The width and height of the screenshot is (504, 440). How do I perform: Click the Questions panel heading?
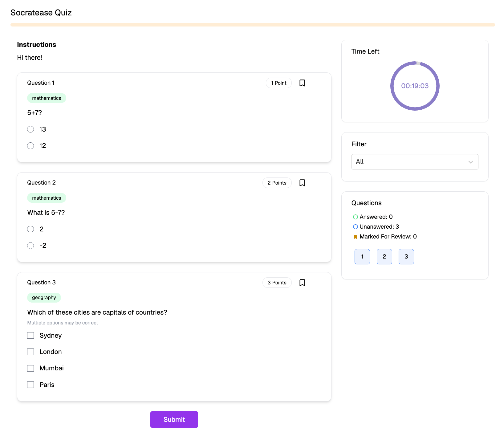(367, 203)
